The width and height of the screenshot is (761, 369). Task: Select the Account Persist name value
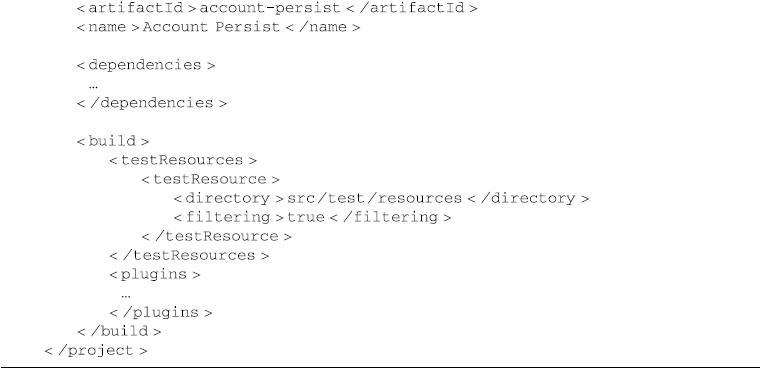[x=211, y=27]
